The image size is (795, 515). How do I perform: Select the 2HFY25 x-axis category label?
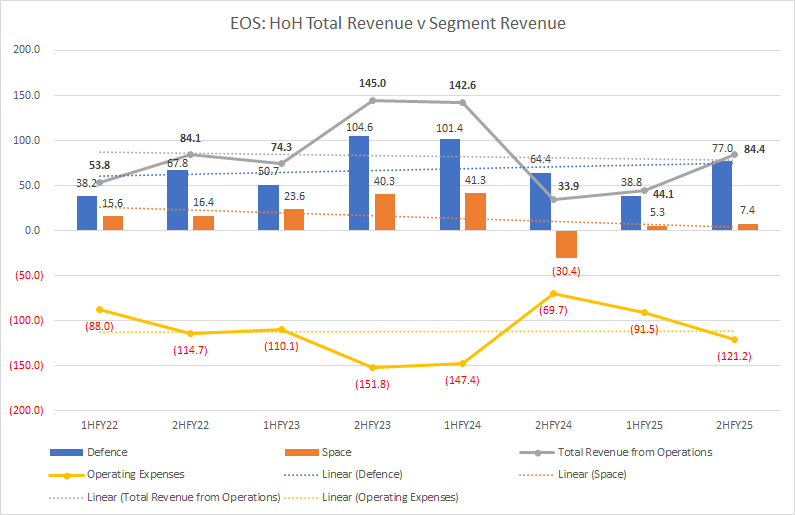click(735, 427)
